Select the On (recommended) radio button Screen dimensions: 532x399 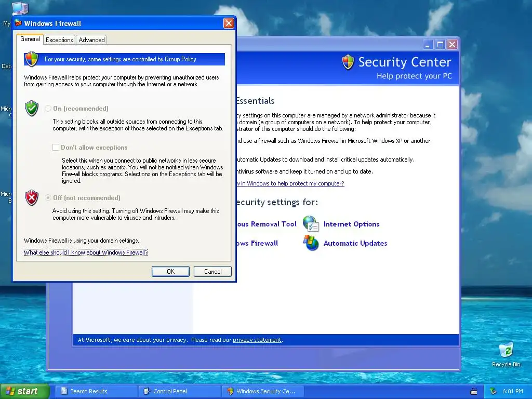tap(48, 108)
